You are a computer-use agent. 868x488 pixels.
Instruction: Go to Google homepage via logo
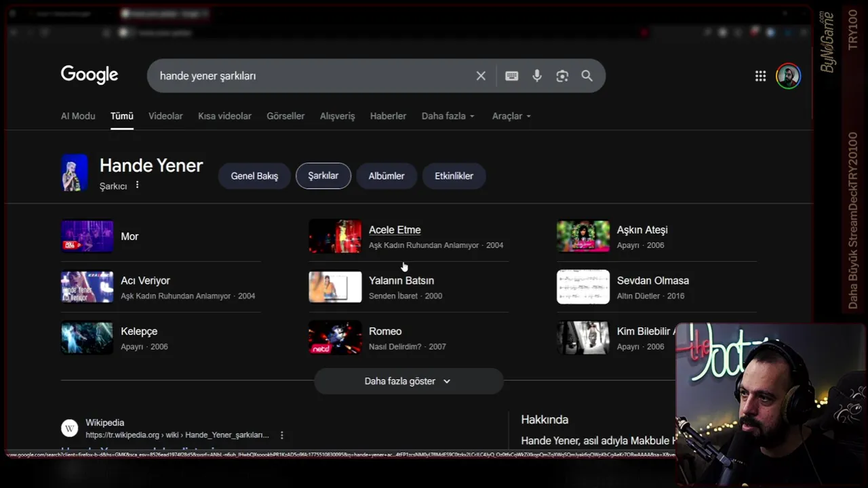click(x=90, y=75)
